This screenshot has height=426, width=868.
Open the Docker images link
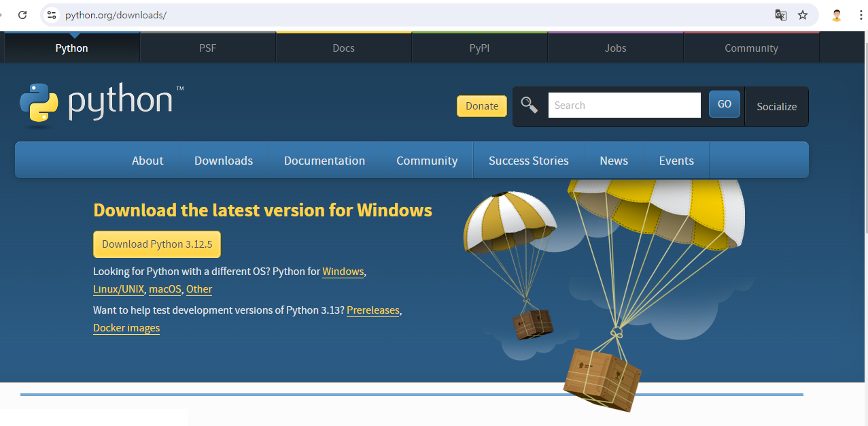126,328
